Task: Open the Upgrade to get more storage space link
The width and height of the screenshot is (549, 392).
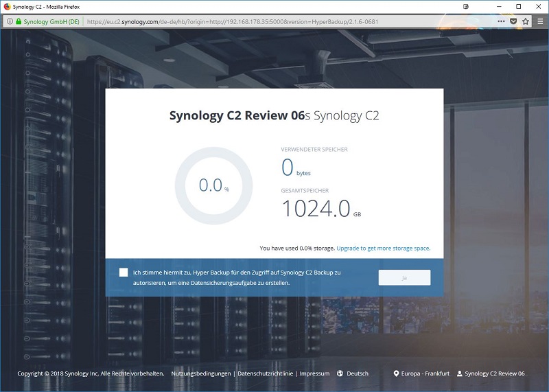Action: coord(384,248)
